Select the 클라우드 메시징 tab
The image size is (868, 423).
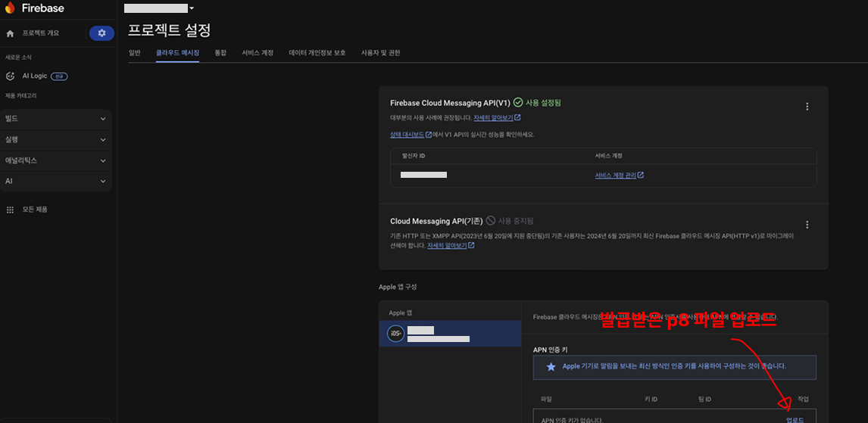pyautogui.click(x=178, y=53)
